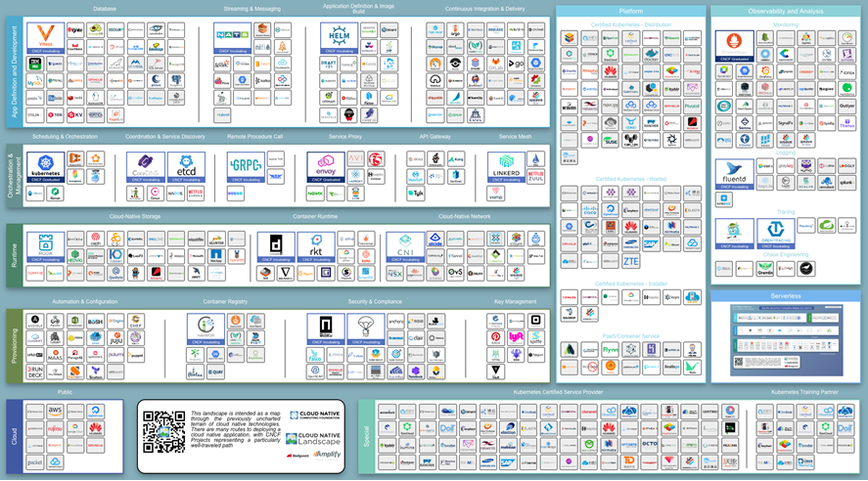Screen dimensions: 868x481
Task: Click the Vitess project logo
Action: tap(45, 38)
